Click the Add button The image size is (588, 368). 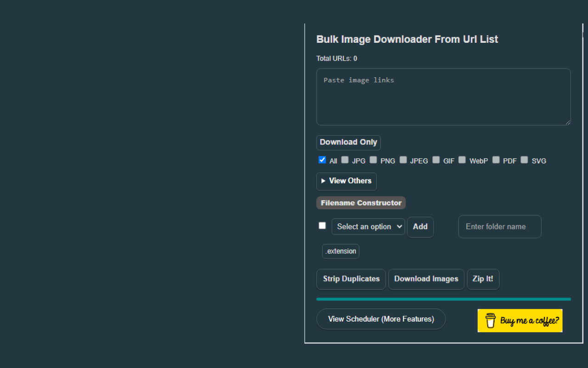coord(420,227)
